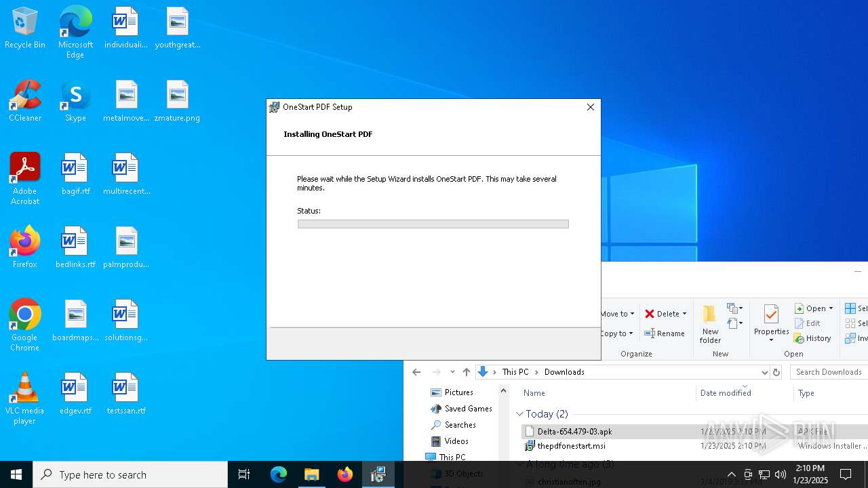This screenshot has height=488, width=868.
Task: Show hidden system tray icons
Action: tap(731, 474)
